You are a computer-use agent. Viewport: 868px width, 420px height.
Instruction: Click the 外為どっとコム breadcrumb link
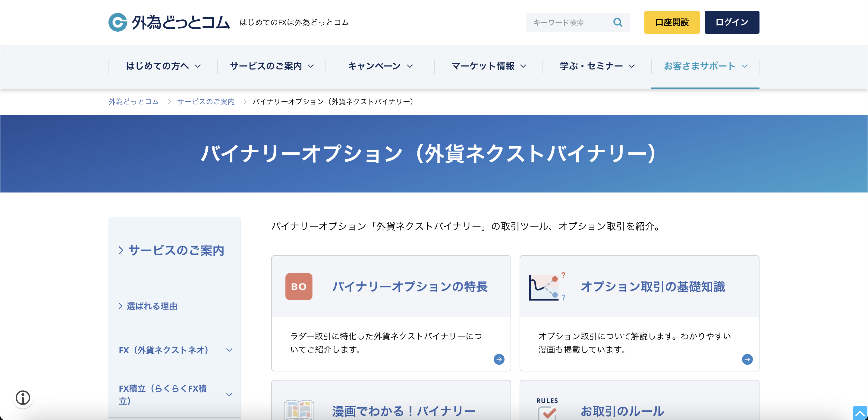pyautogui.click(x=134, y=102)
